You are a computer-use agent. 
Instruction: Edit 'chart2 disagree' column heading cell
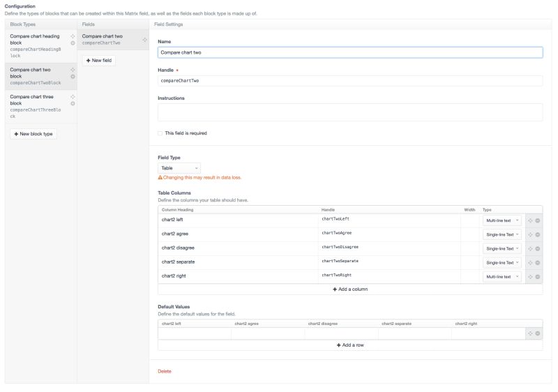[x=239, y=248]
